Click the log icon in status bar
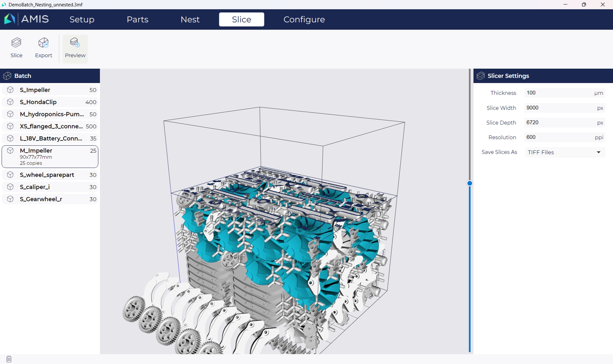 pos(9,359)
